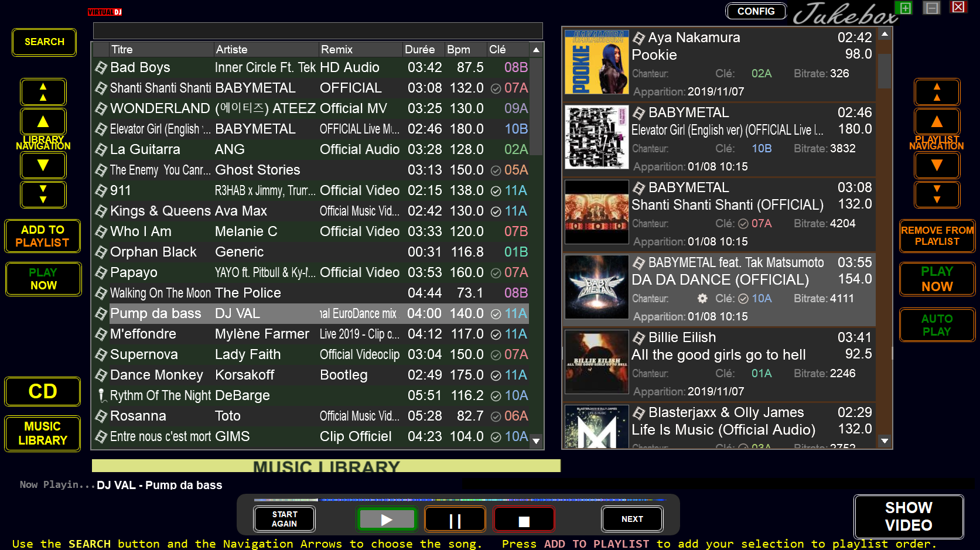This screenshot has width=980, height=550.
Task: Page down in playlist with double-arrow icon
Action: (937, 195)
